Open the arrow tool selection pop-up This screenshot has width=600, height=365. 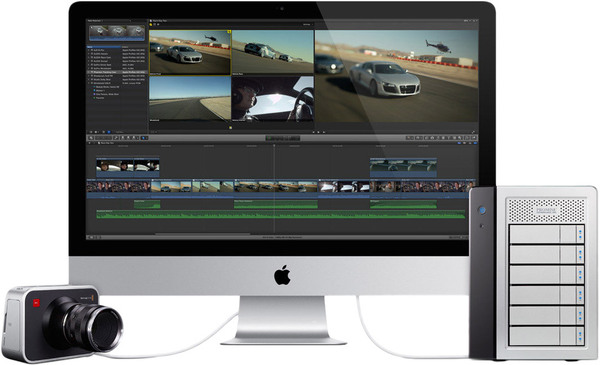144,138
